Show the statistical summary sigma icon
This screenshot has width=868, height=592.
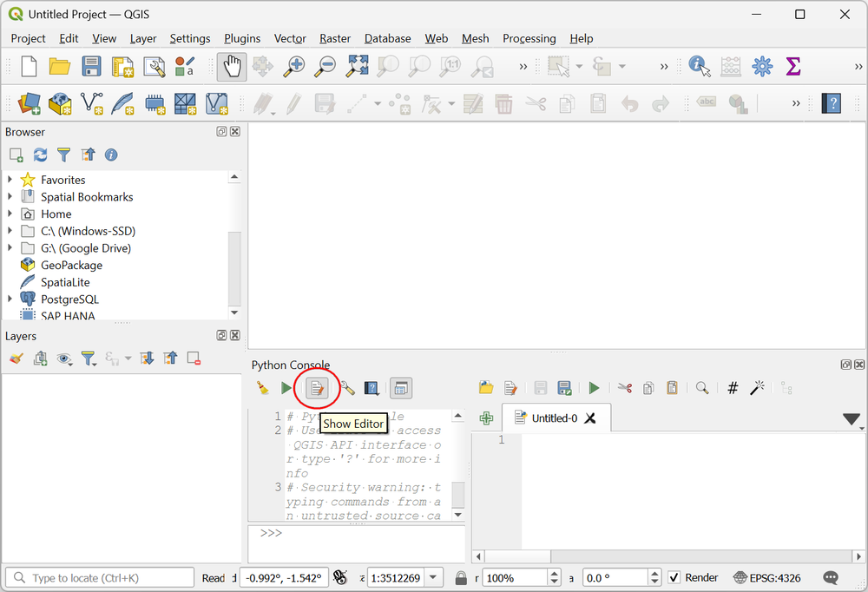pyautogui.click(x=793, y=67)
